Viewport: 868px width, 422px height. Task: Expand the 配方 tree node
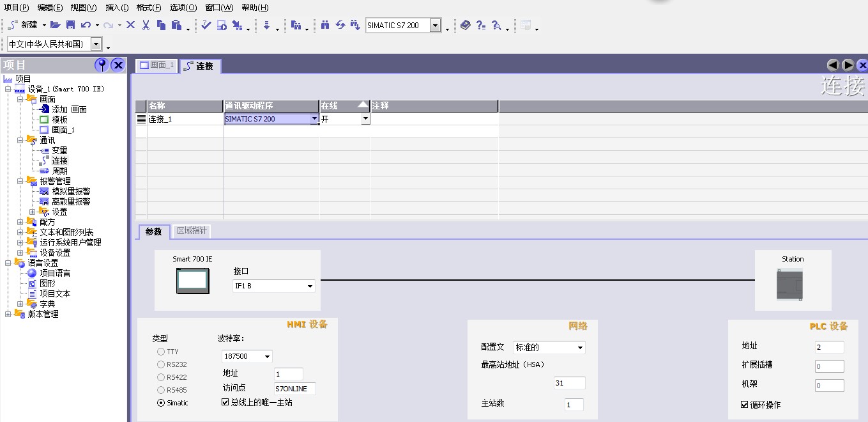point(20,222)
